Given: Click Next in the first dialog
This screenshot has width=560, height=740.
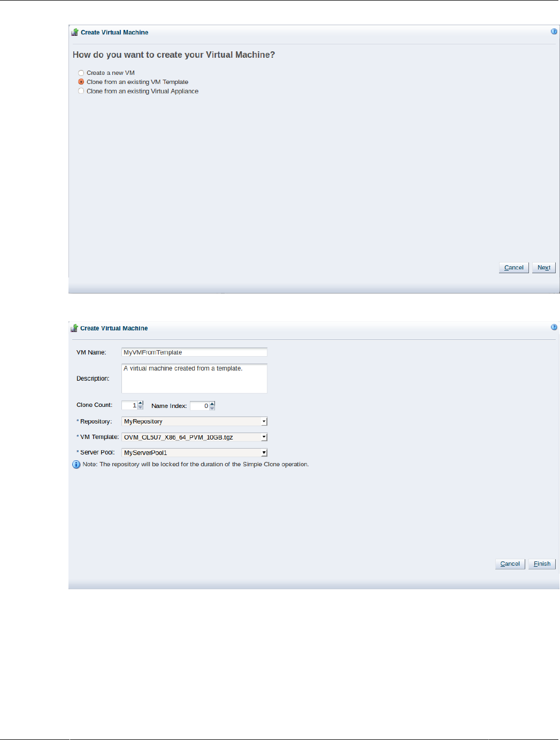Looking at the screenshot, I should click(x=544, y=267).
